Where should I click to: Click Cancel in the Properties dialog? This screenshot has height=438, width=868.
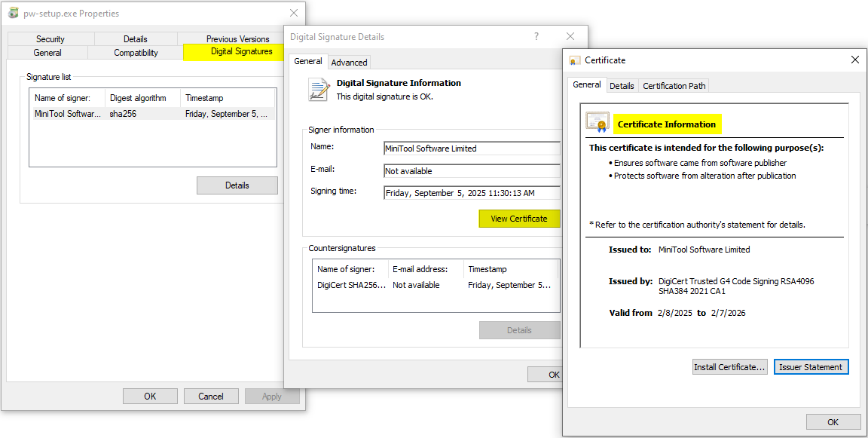pos(211,396)
